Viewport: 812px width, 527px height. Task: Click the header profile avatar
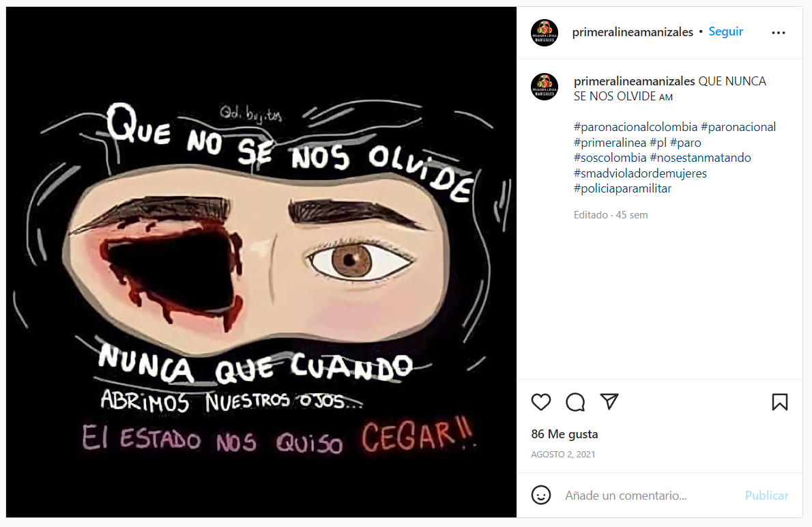(x=545, y=33)
